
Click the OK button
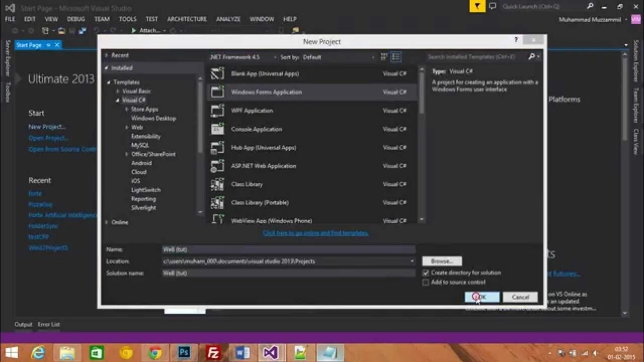[x=482, y=297]
